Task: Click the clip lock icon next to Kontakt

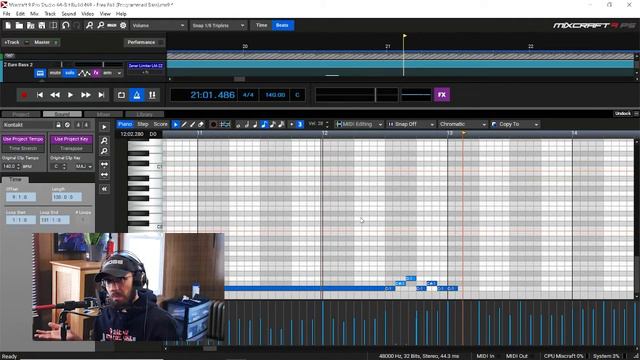Action: click(58, 125)
